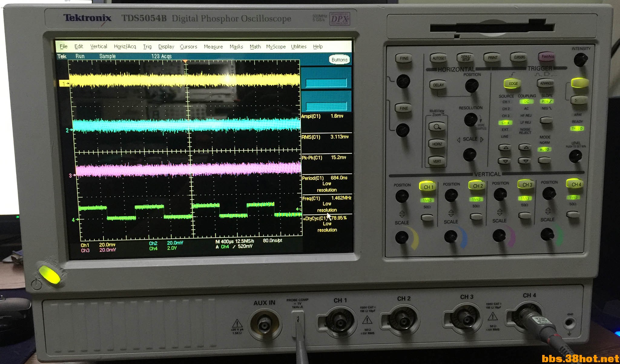Click the RESOLUTION knob
620x364 pixels.
click(x=470, y=120)
